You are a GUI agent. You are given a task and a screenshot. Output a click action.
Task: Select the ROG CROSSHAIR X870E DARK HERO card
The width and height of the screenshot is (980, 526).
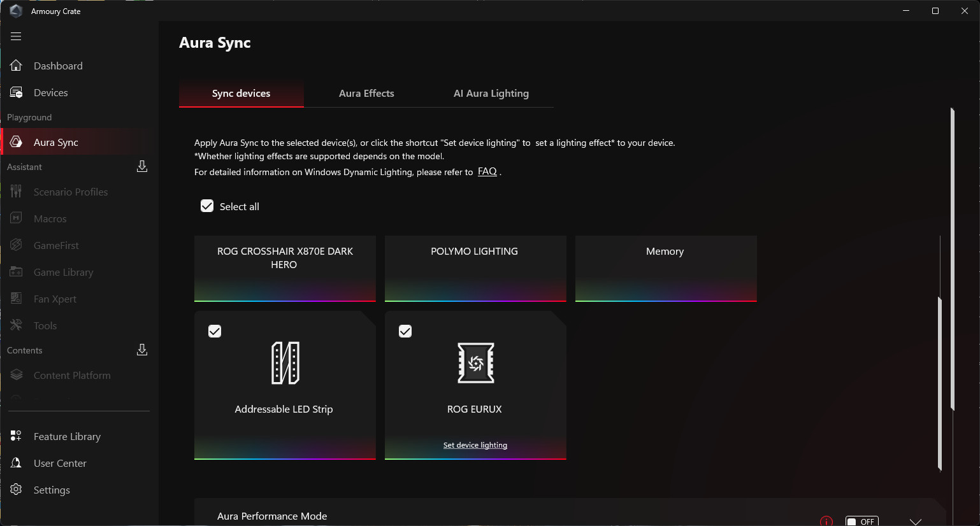coord(285,269)
